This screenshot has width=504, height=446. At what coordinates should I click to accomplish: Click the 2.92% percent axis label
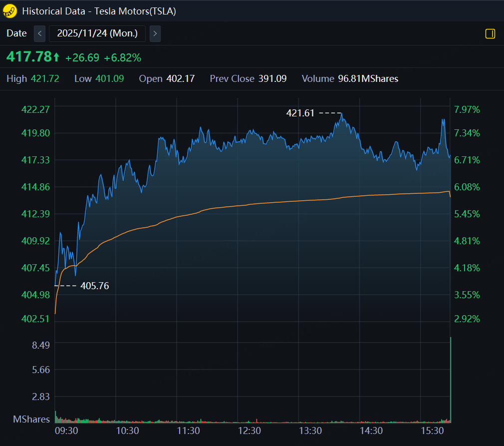pyautogui.click(x=467, y=319)
